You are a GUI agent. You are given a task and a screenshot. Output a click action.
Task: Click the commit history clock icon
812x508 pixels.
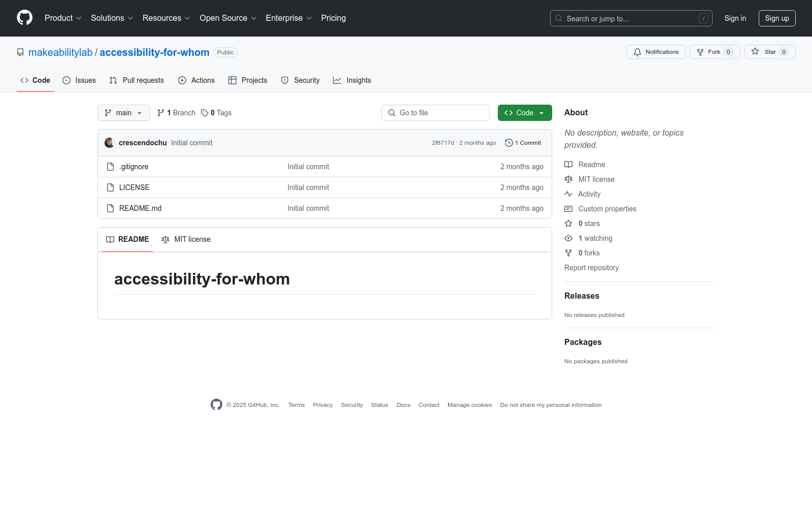pos(509,143)
